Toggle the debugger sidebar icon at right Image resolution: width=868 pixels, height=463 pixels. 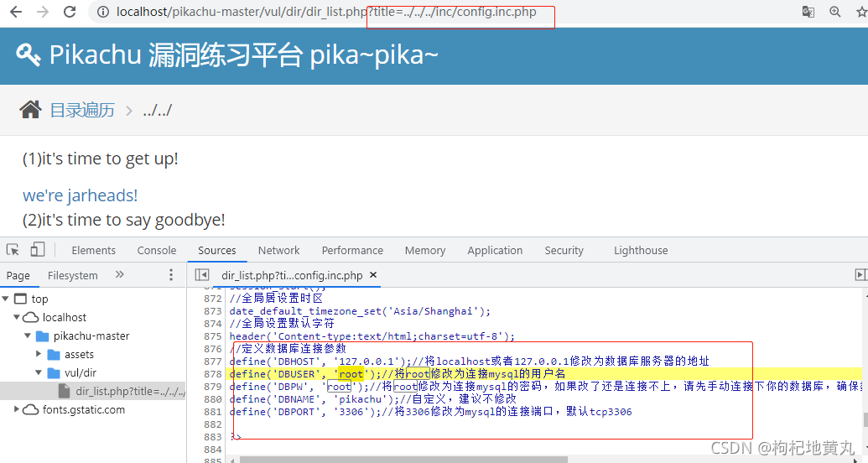tap(860, 275)
